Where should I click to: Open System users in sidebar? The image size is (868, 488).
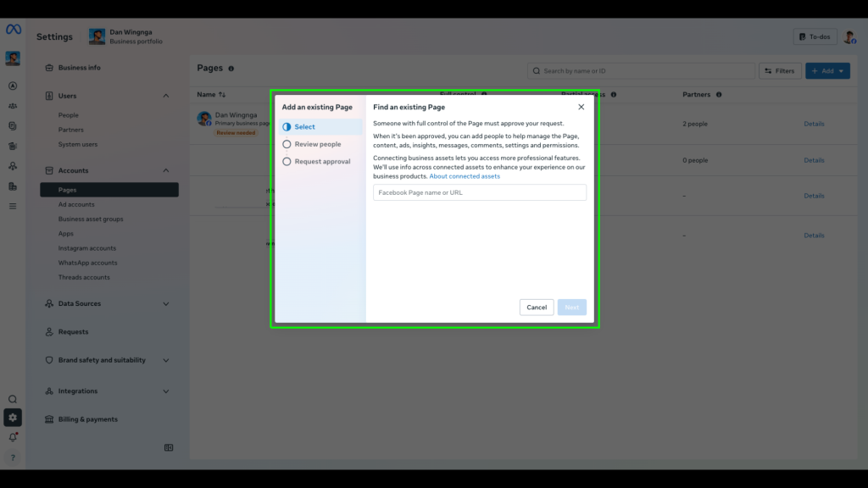(77, 144)
